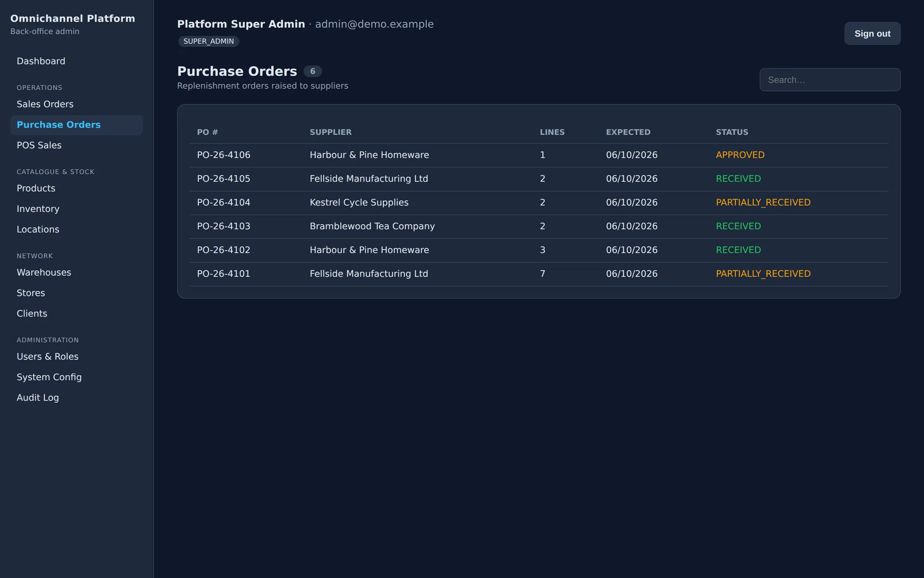The width and height of the screenshot is (924, 578).
Task: Open purchase order PO-26-4102
Action: (539, 250)
